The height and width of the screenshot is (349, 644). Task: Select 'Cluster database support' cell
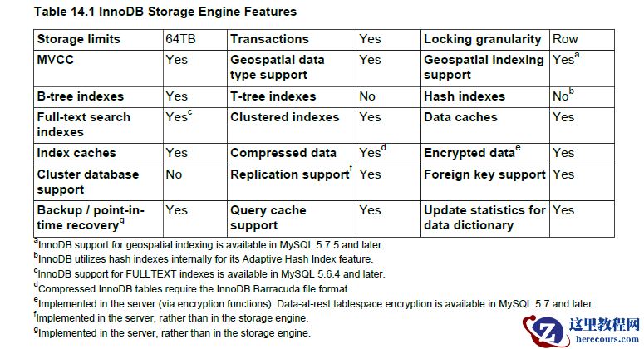[88, 182]
